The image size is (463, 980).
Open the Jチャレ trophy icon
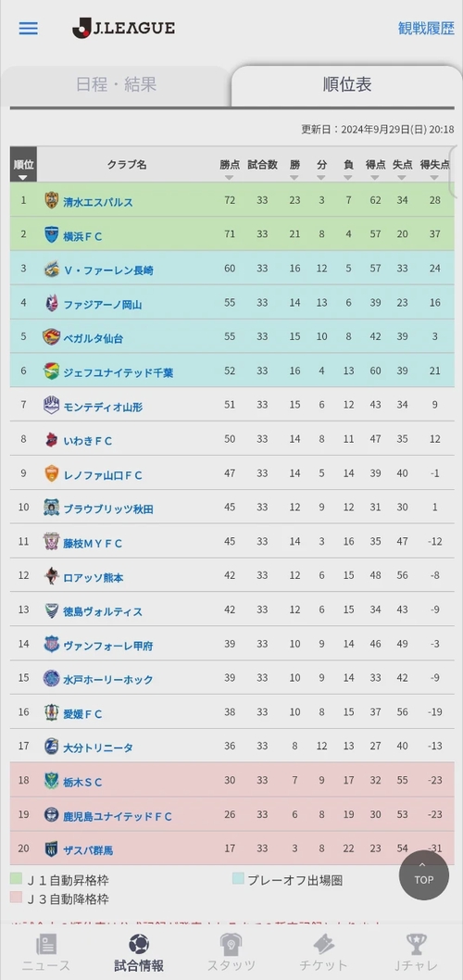click(x=416, y=944)
